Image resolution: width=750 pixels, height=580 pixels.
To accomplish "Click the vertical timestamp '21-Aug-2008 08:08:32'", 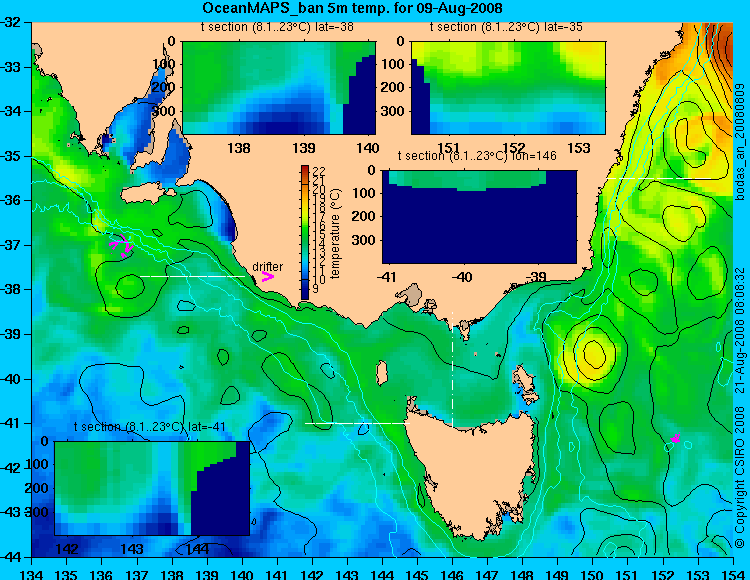I will click(740, 329).
